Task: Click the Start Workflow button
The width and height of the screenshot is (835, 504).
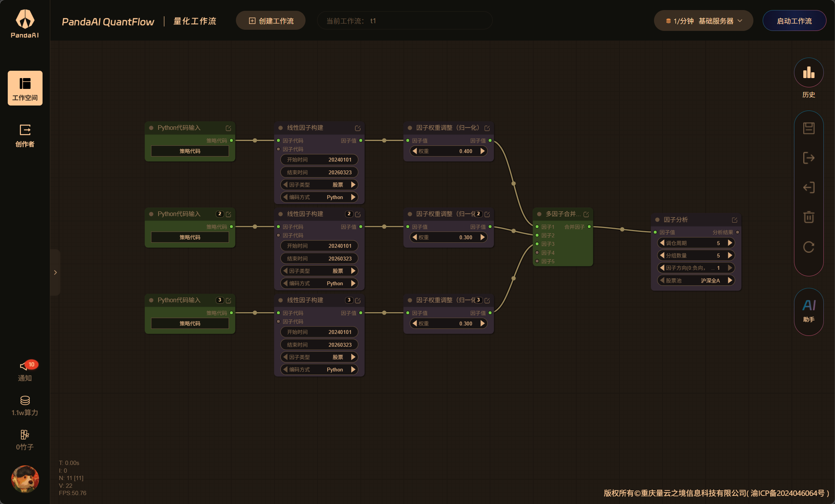Action: coord(794,21)
